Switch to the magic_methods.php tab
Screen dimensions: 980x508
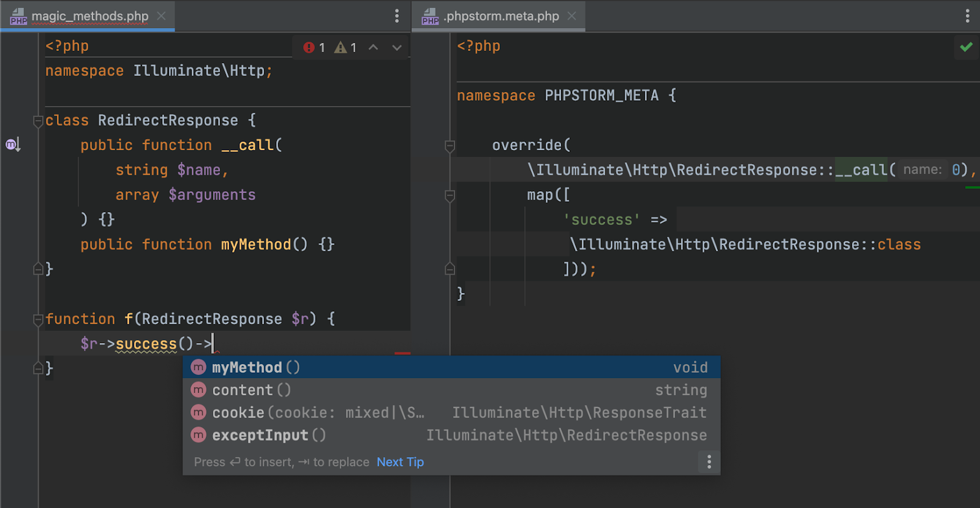tap(89, 16)
